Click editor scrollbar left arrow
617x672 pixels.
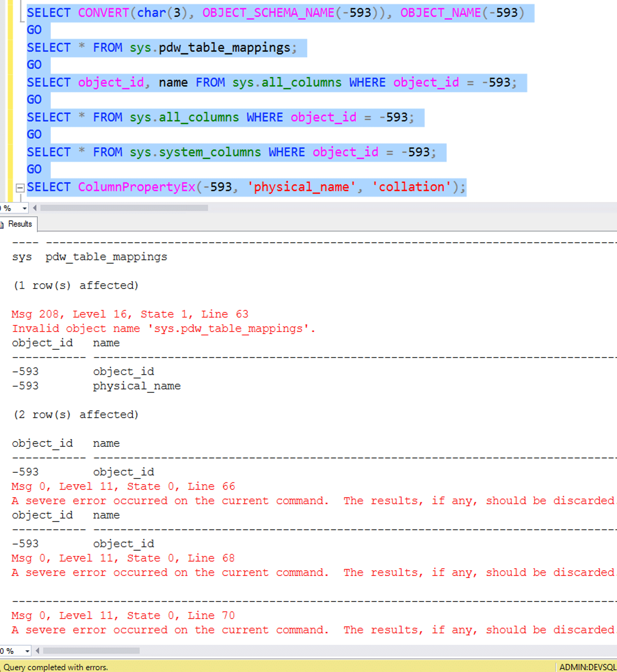(x=35, y=208)
